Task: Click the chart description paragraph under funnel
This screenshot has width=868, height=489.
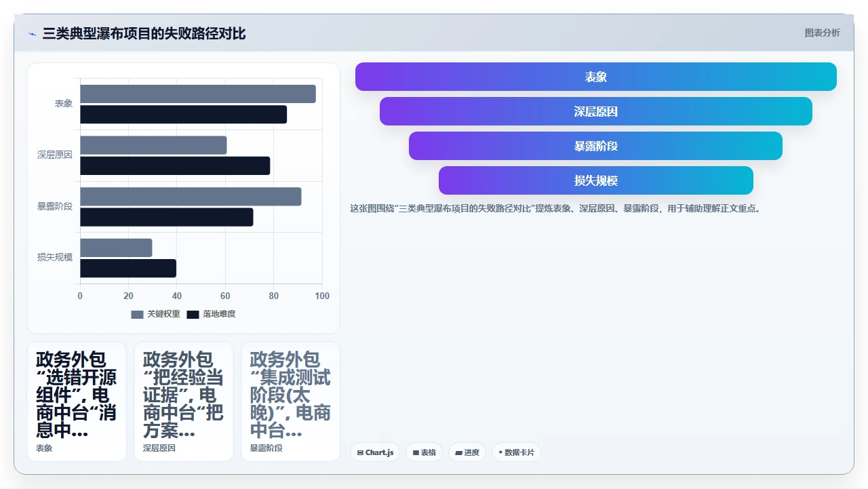Action: coord(557,209)
